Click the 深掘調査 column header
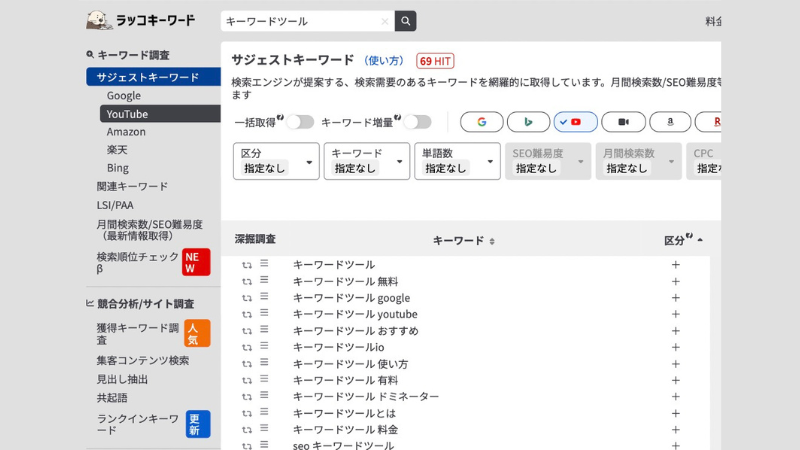This screenshot has width=800, height=450. pyautogui.click(x=255, y=239)
